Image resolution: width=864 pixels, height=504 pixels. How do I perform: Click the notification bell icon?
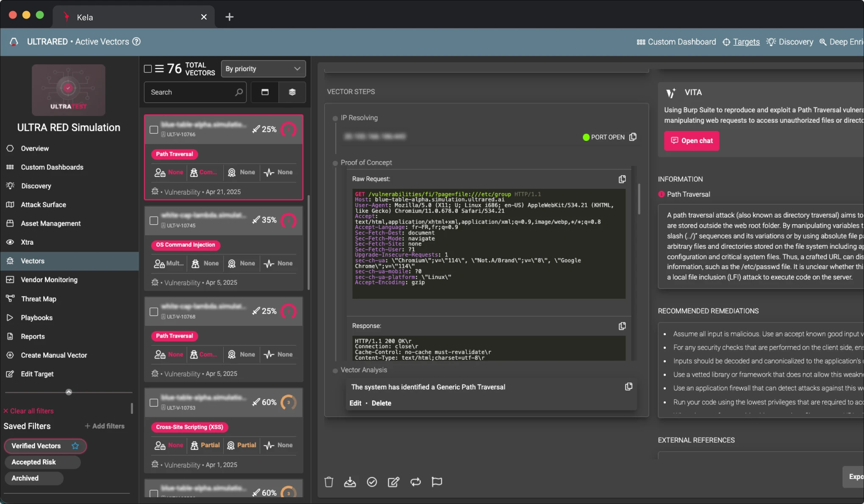pyautogui.click(x=14, y=42)
